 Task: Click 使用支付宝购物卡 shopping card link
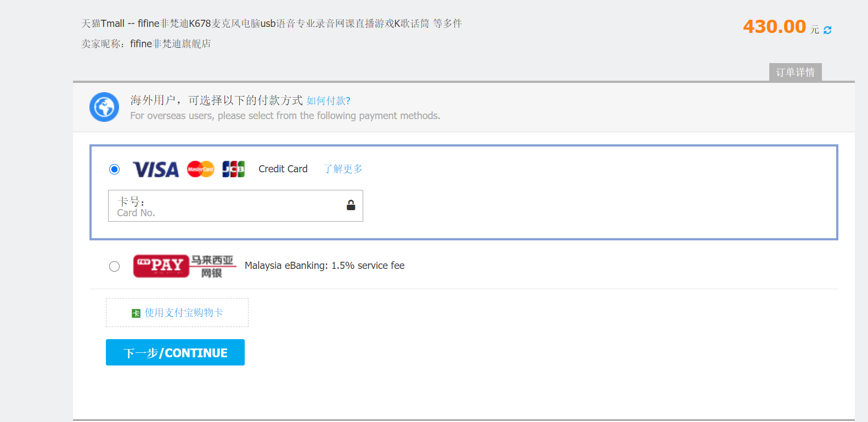point(184,313)
